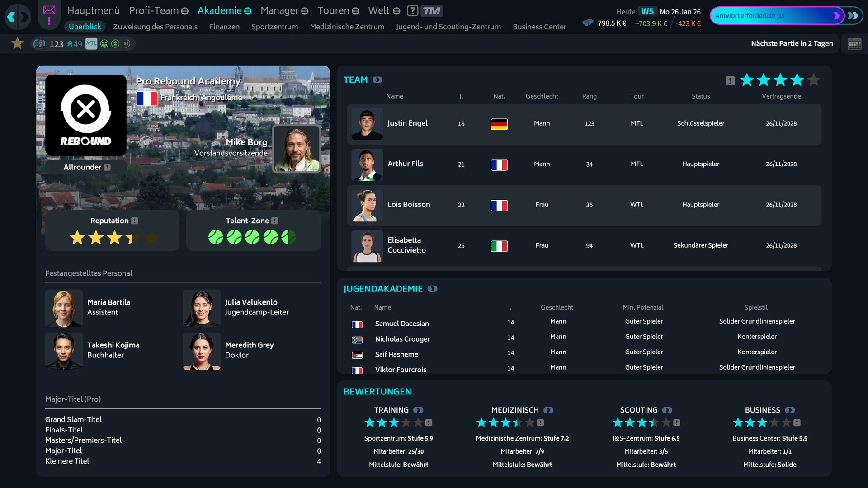This screenshot has height=488, width=868.
Task: Open the Medizinische Zentrum tab
Action: pyautogui.click(x=347, y=27)
